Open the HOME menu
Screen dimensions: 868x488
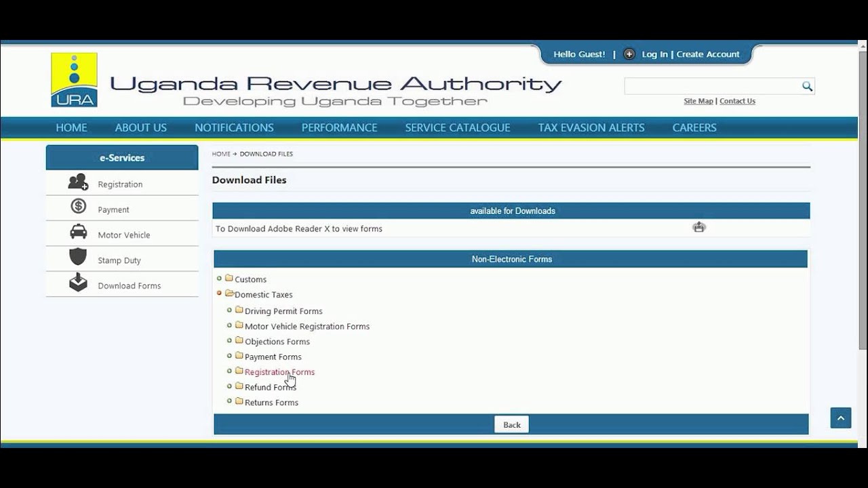tap(71, 127)
